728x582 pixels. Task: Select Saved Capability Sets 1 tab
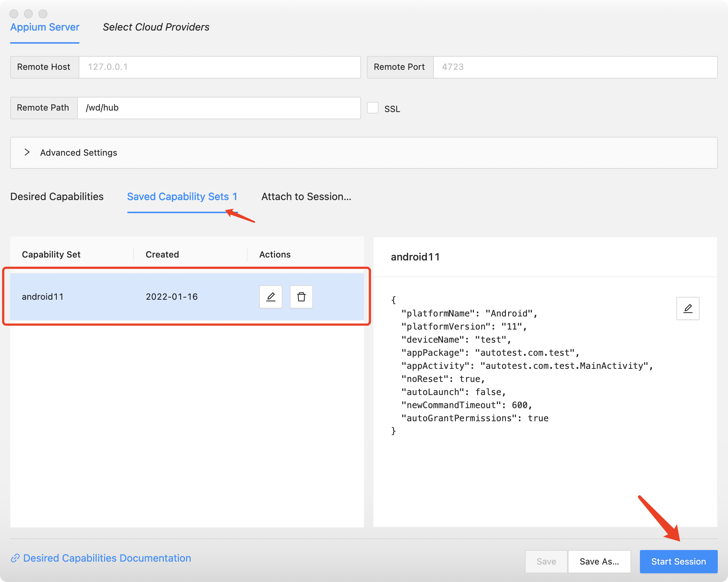[182, 196]
